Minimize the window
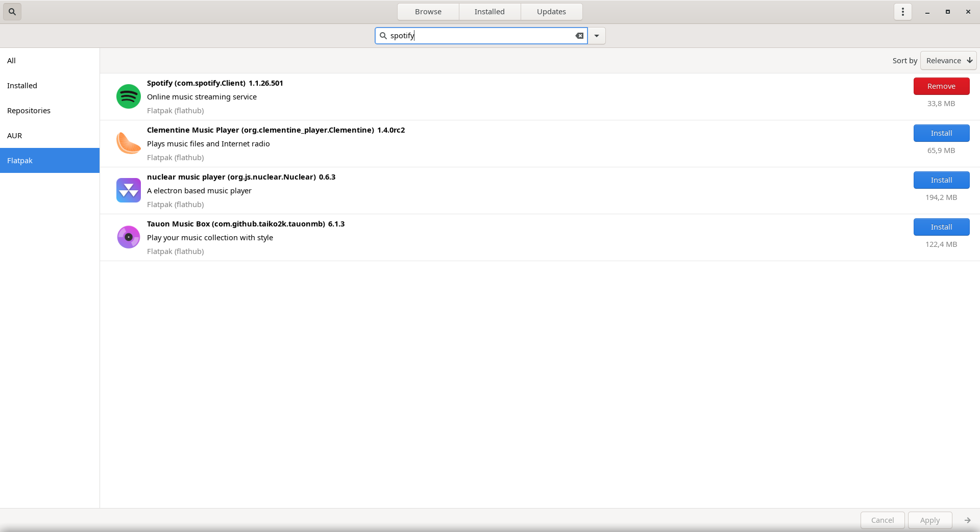Viewport: 980px width, 532px height. coord(927,12)
